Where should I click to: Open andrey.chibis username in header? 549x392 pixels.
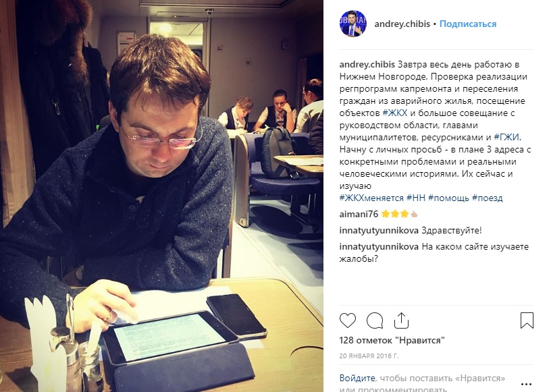pyautogui.click(x=402, y=24)
